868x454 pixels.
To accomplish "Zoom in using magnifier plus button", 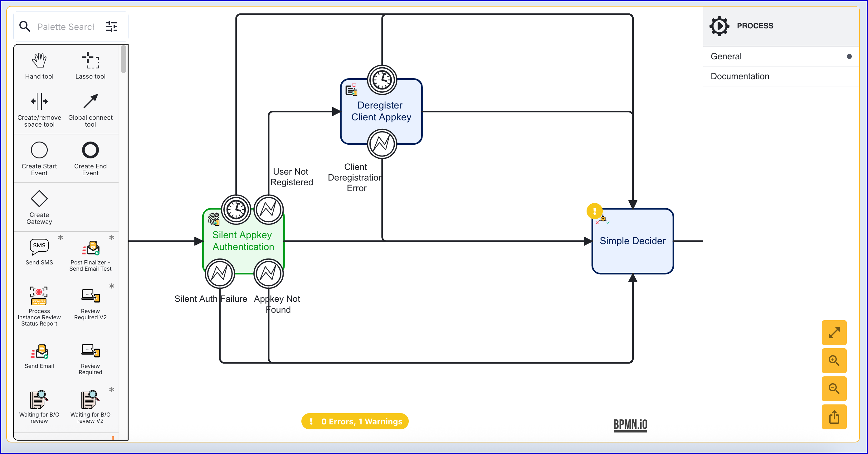I will click(x=834, y=361).
